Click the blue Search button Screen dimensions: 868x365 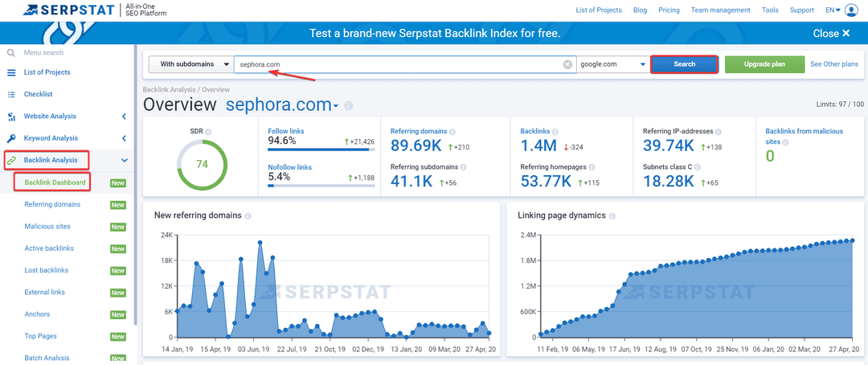click(x=684, y=64)
